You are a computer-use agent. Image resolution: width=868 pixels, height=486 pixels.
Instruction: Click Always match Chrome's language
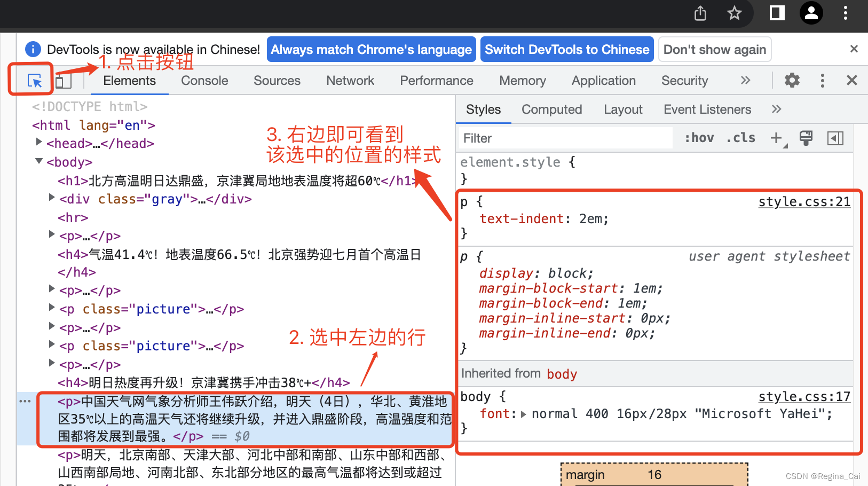[372, 50]
